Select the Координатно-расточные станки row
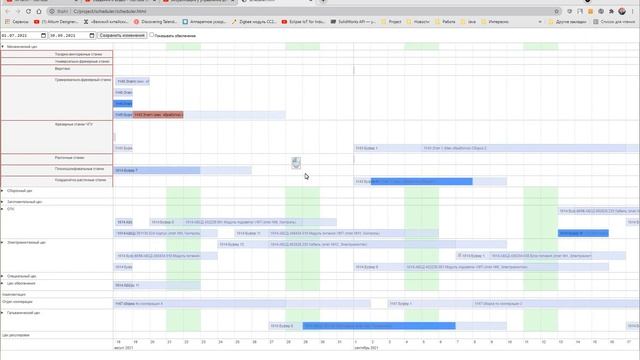The width and height of the screenshot is (640, 360). pyautogui.click(x=57, y=181)
